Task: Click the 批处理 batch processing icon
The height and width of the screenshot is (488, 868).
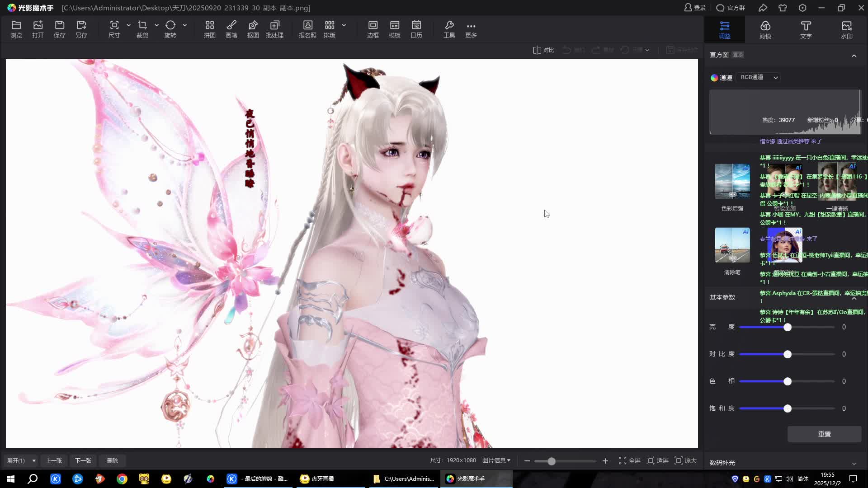Action: click(274, 29)
